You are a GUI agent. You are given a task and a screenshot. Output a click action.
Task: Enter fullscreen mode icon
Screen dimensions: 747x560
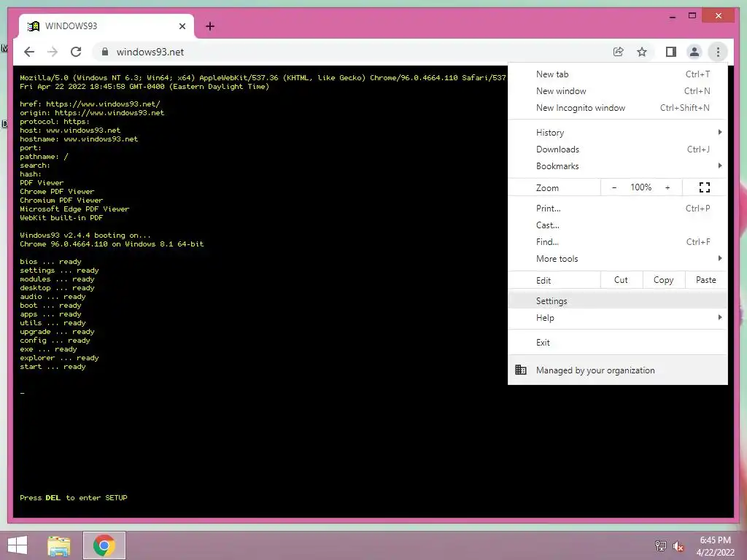pos(705,187)
